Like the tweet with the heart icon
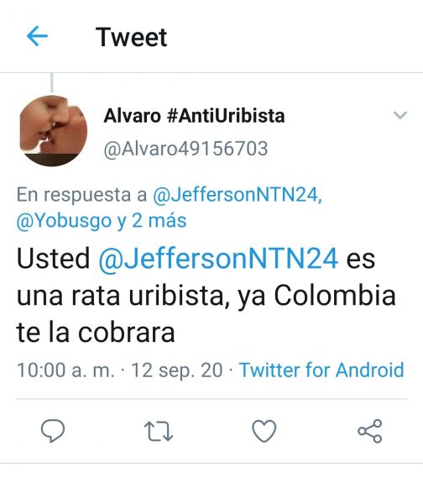This screenshot has width=423, height=504. point(264,431)
